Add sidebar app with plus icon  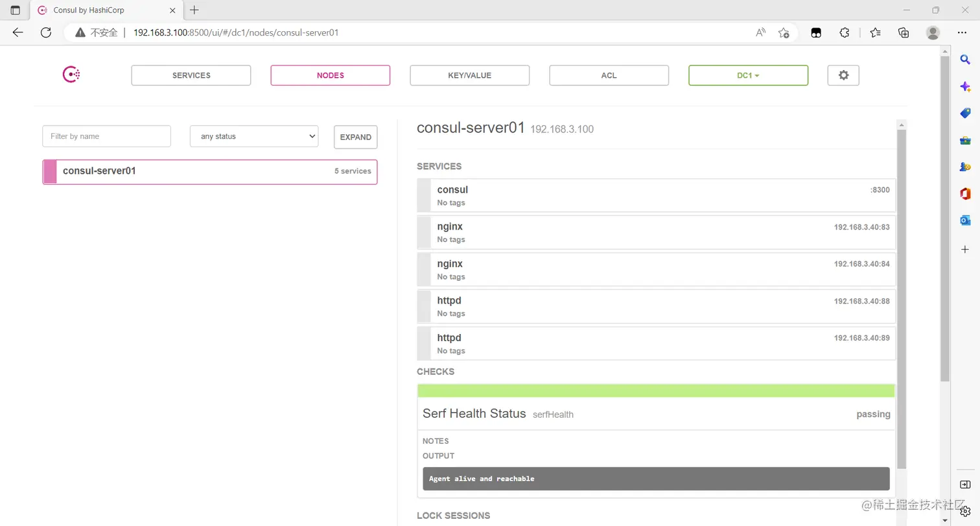[965, 249]
